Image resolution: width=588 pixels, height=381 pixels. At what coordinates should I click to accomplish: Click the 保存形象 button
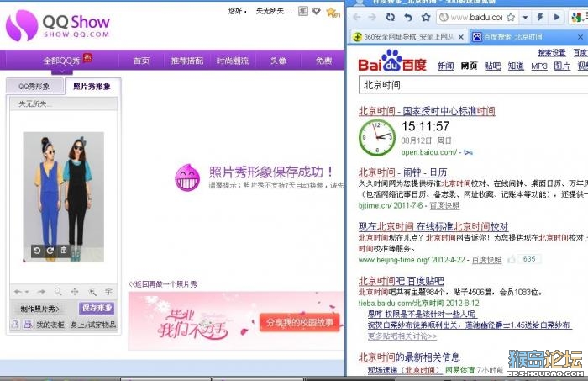coord(97,308)
